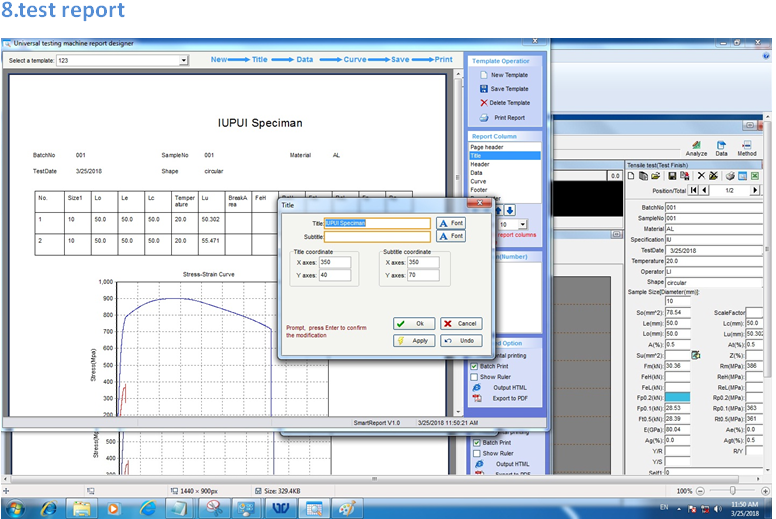Screen dimensions: 776x519
Task: Click the Export to PDF icon
Action: coord(477,398)
